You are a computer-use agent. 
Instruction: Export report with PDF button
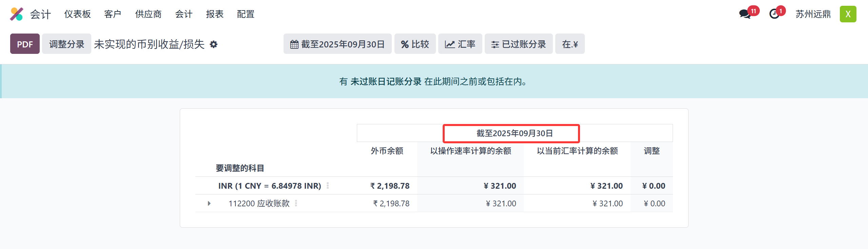(x=25, y=44)
